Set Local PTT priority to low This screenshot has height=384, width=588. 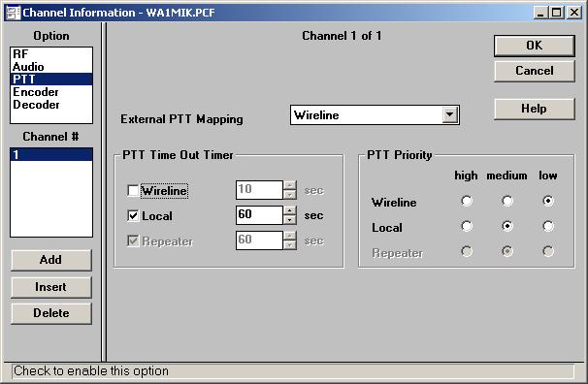click(548, 226)
